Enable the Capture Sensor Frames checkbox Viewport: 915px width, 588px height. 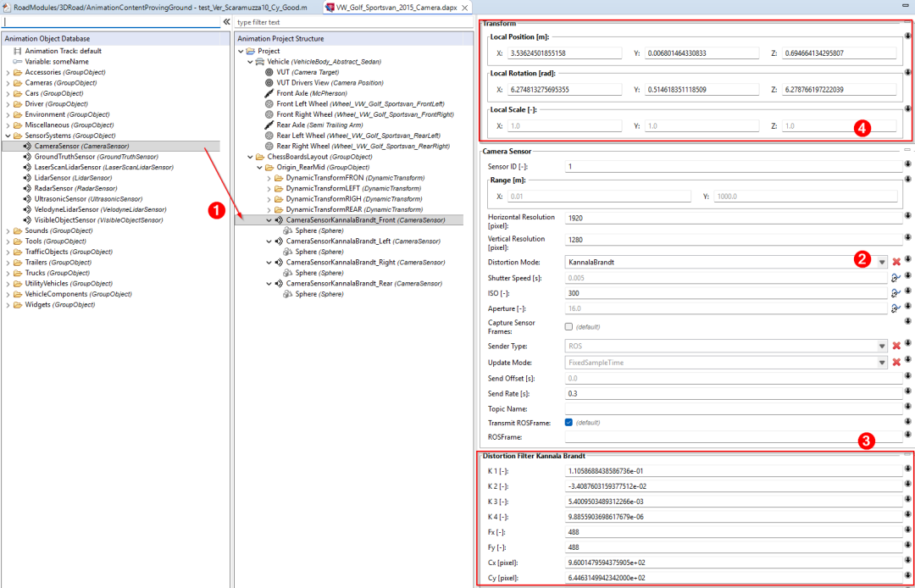(x=568, y=326)
